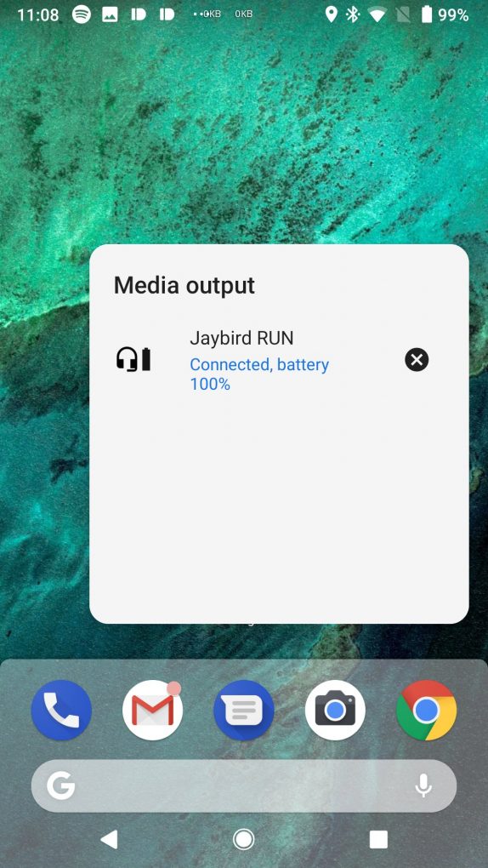This screenshot has height=868, width=488.
Task: Tap the Google G logo
Action: tap(61, 786)
